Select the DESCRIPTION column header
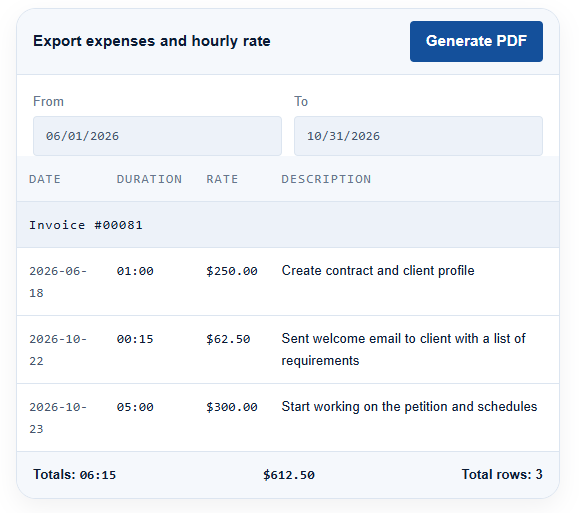This screenshot has height=514, width=579. (326, 179)
